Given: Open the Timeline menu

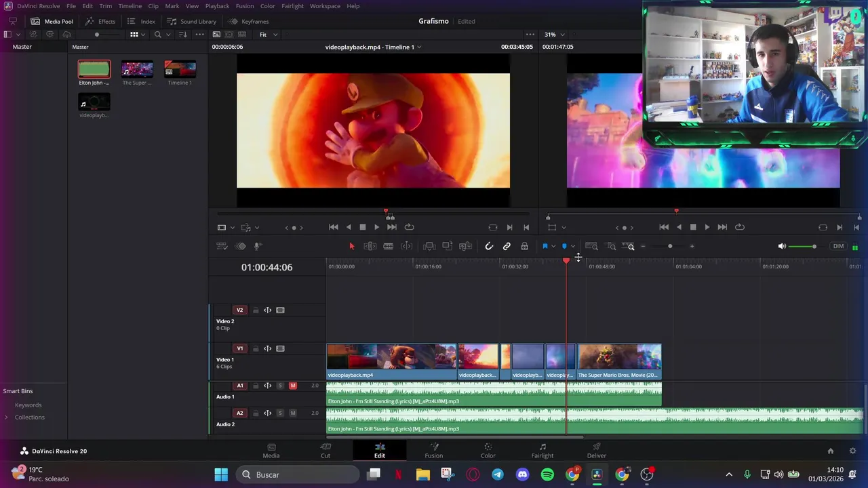Looking at the screenshot, I should click(130, 6).
